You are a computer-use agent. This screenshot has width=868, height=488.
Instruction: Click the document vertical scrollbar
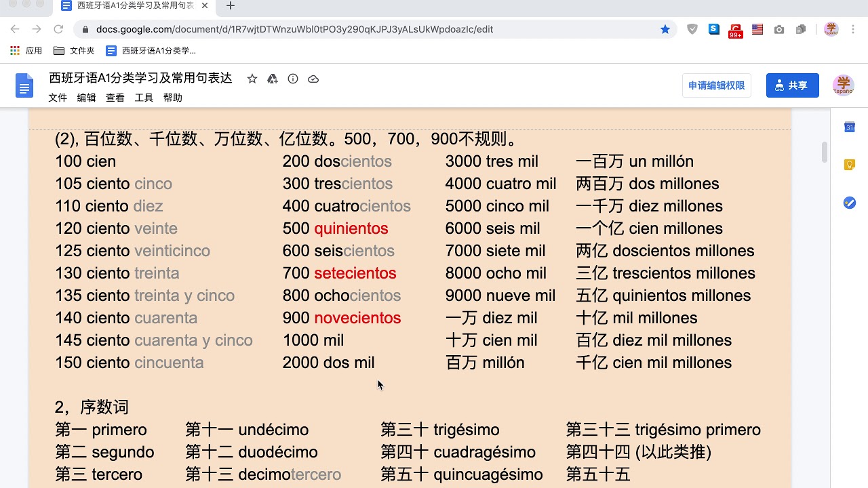825,152
